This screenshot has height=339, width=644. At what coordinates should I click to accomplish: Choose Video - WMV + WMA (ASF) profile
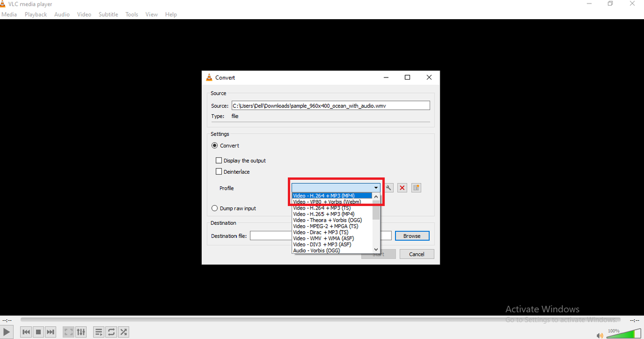pyautogui.click(x=332, y=238)
